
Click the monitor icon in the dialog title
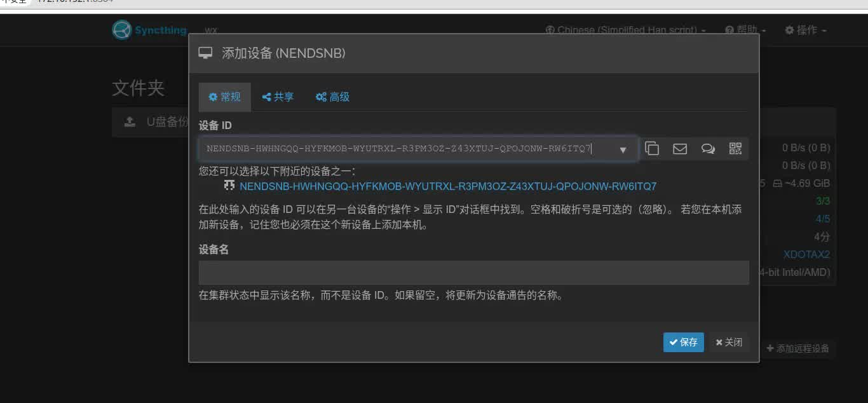click(x=205, y=53)
